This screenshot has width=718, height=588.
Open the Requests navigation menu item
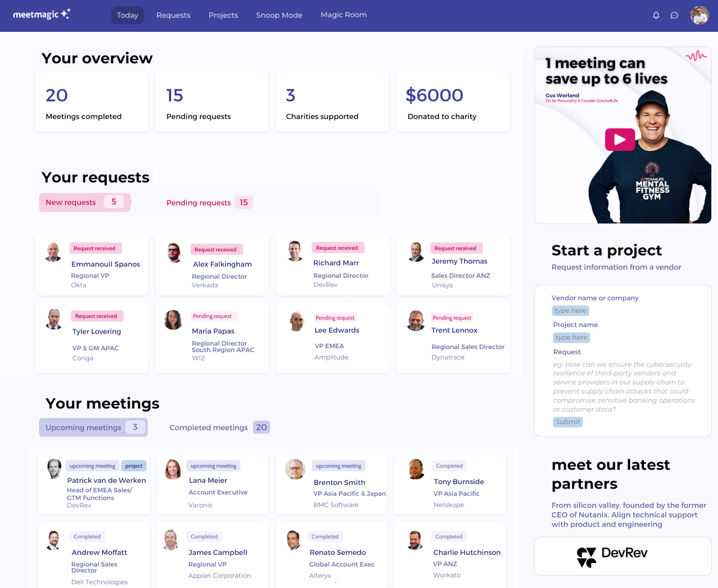173,15
